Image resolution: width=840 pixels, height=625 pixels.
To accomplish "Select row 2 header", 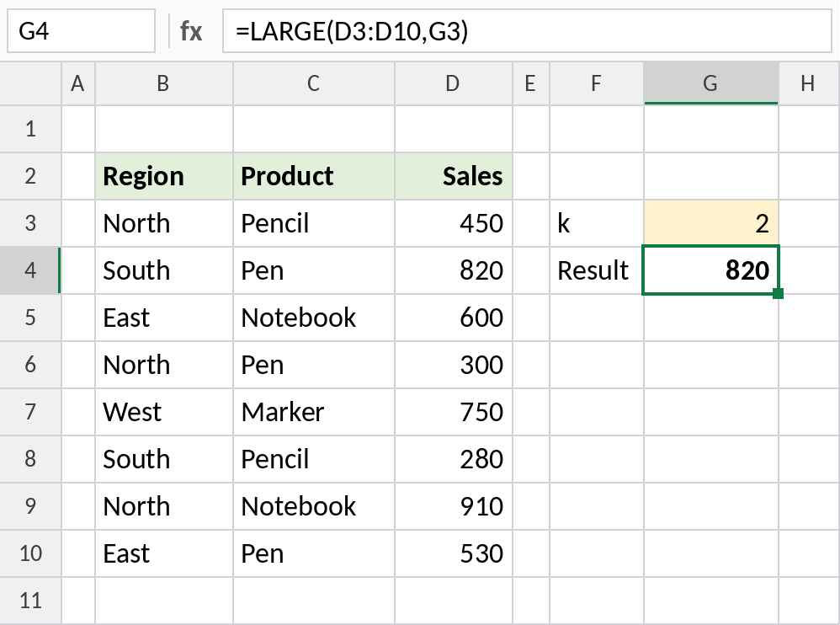I will tap(30, 176).
